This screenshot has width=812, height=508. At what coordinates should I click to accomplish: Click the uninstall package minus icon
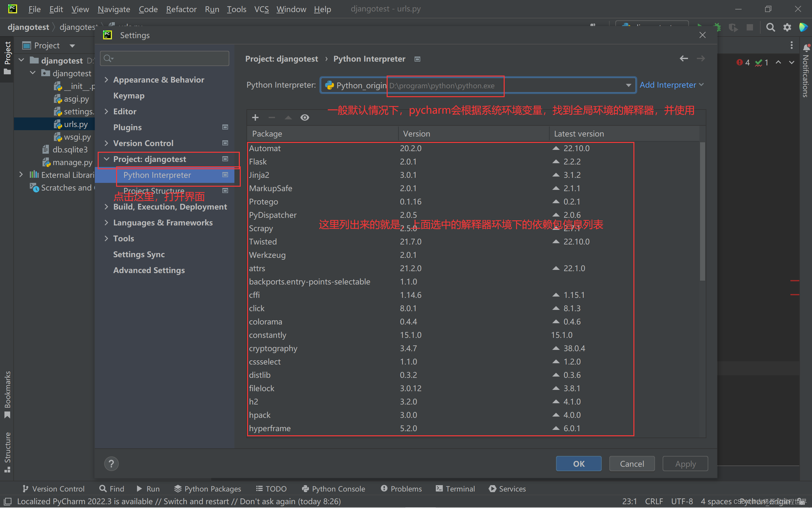click(272, 117)
